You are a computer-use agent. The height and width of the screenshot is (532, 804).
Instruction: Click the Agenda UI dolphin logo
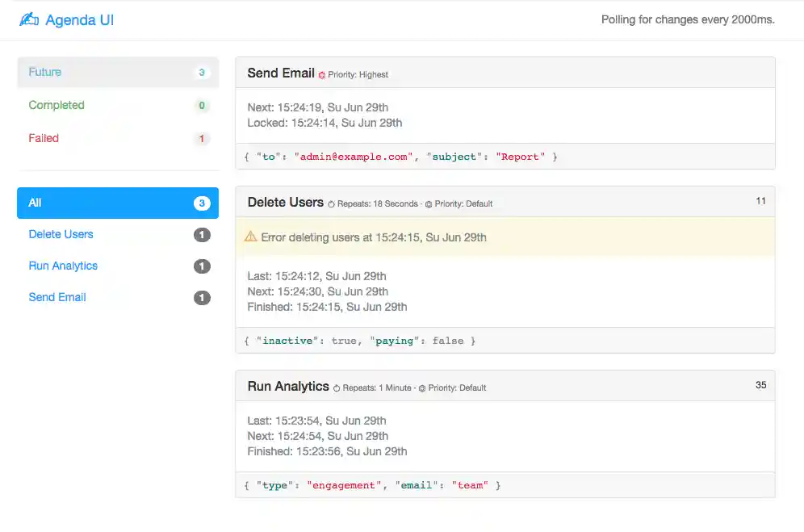pos(28,19)
